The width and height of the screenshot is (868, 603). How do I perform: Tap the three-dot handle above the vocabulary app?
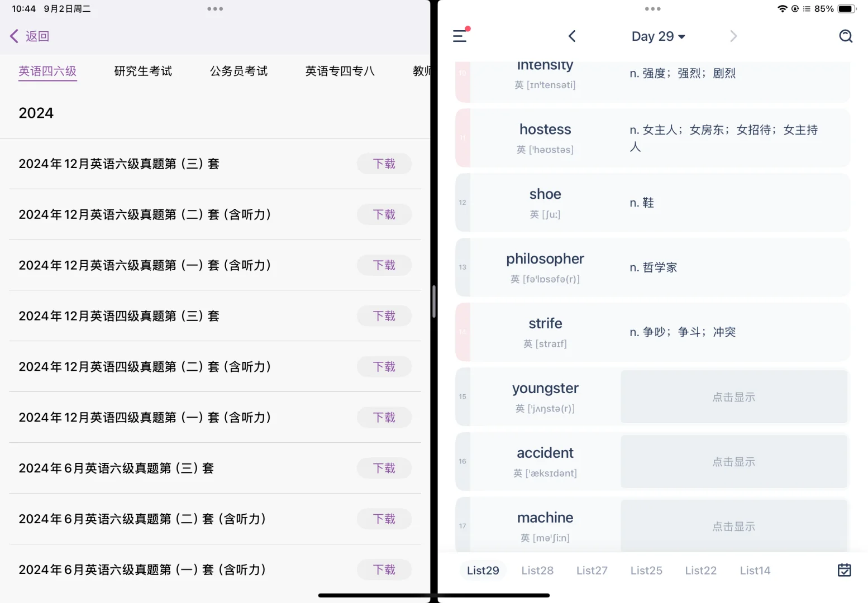point(652,8)
